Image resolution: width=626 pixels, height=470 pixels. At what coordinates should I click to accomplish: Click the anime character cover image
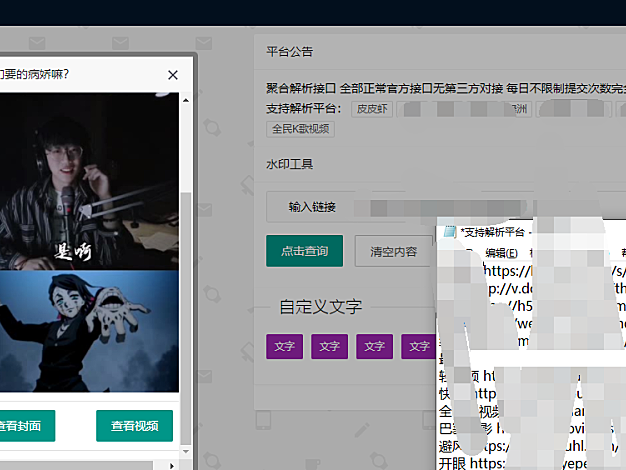(89, 331)
